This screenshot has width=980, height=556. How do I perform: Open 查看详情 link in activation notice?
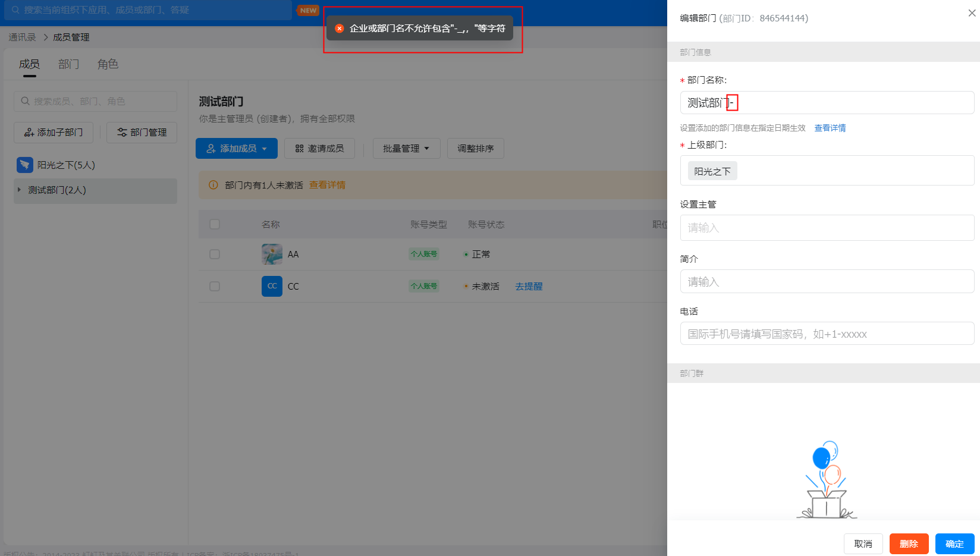point(327,185)
